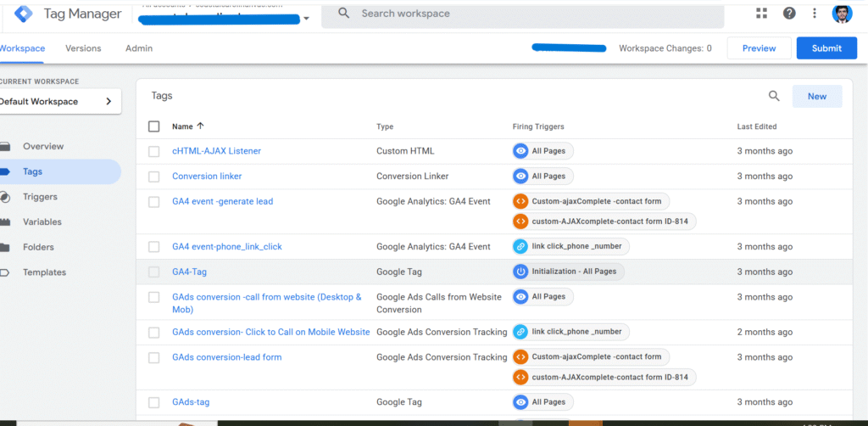The image size is (868, 426).
Task: Click the Folders sidebar icon
Action: pos(5,247)
